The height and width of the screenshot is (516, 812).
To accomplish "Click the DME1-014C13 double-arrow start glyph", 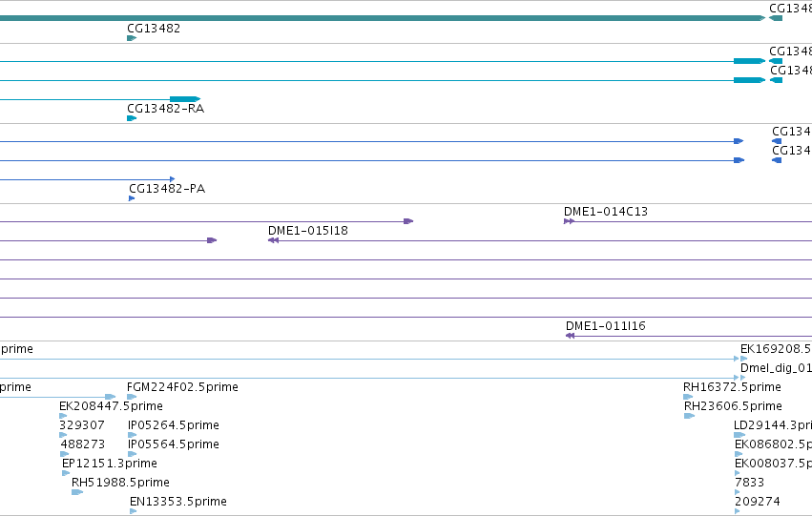I will coord(569,221).
